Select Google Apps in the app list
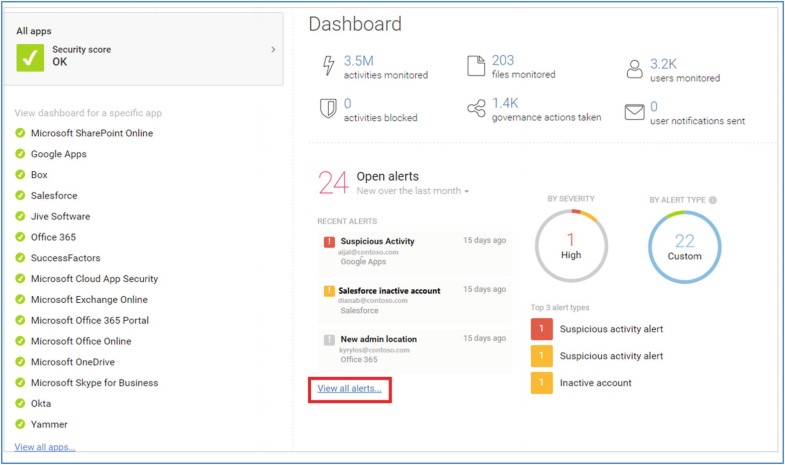785x465 pixels. 59,154
